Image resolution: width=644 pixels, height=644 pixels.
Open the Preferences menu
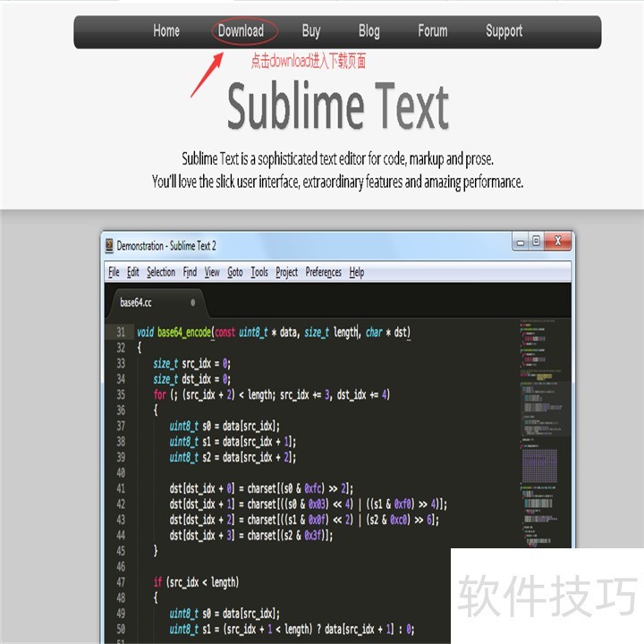coord(323,272)
